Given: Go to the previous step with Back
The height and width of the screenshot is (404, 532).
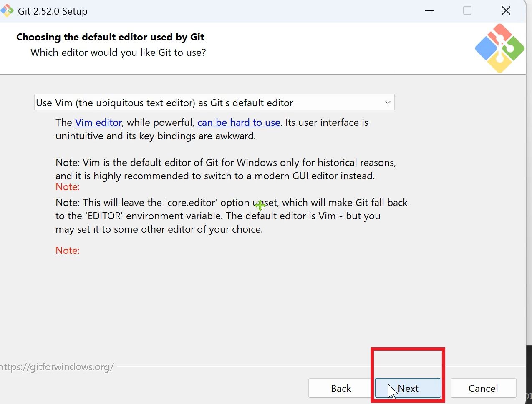Looking at the screenshot, I should coord(341,388).
